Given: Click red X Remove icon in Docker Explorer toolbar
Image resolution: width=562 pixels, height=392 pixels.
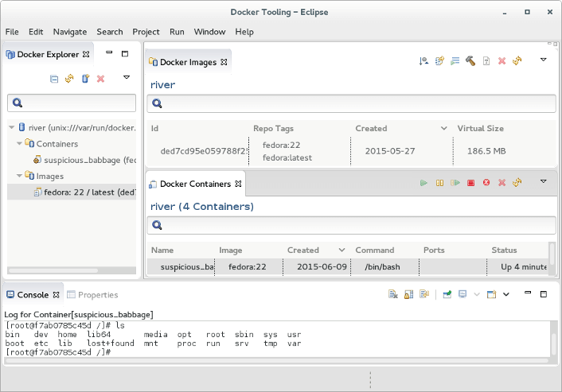Looking at the screenshot, I should (101, 79).
